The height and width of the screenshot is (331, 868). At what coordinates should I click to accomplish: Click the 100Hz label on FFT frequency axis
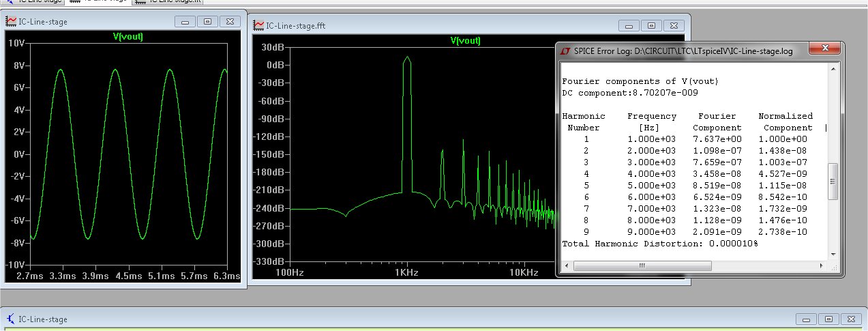[x=288, y=273]
